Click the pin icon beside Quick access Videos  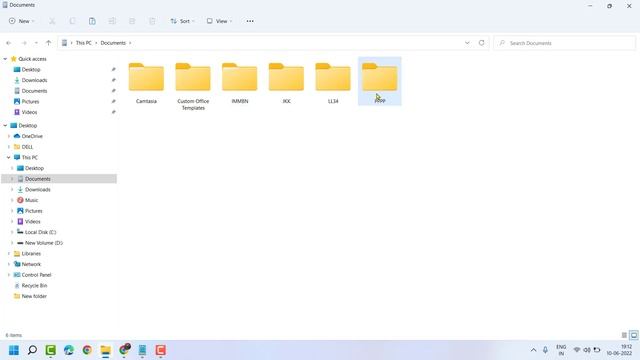113,112
